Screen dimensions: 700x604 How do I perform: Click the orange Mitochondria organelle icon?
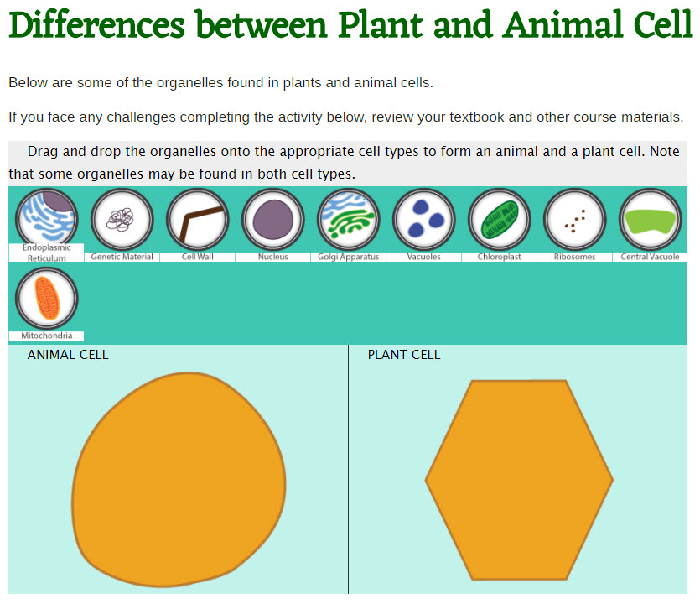pos(47,299)
